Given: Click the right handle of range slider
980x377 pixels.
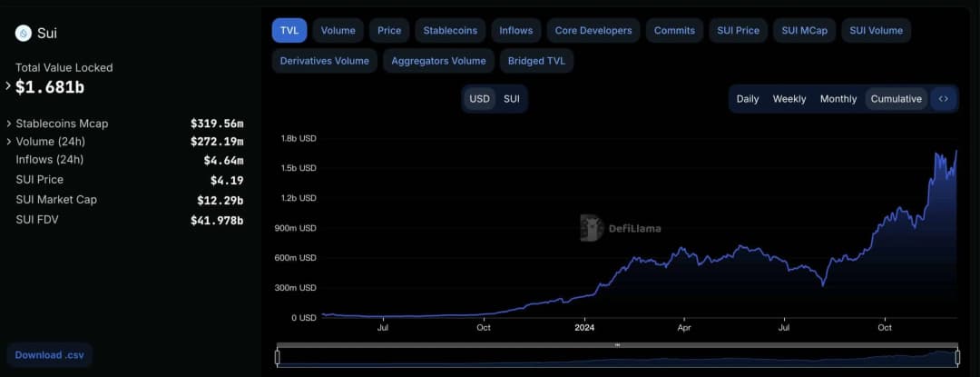Looking at the screenshot, I should point(957,358).
